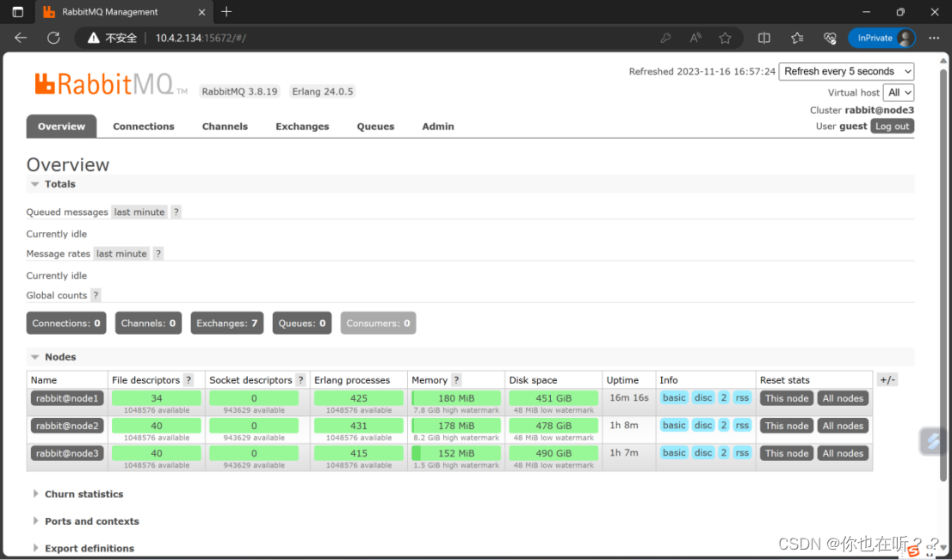Open the Admin tab
The height and width of the screenshot is (560, 952).
click(x=438, y=126)
